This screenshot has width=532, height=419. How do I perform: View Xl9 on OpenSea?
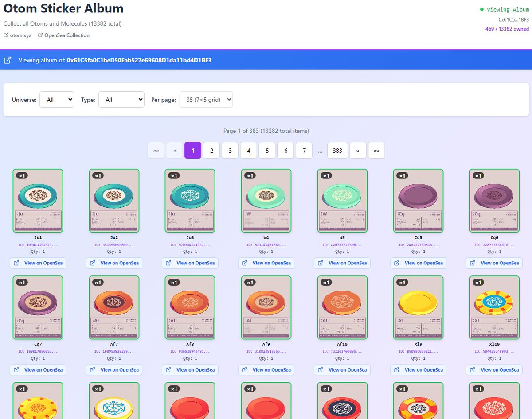(419, 370)
